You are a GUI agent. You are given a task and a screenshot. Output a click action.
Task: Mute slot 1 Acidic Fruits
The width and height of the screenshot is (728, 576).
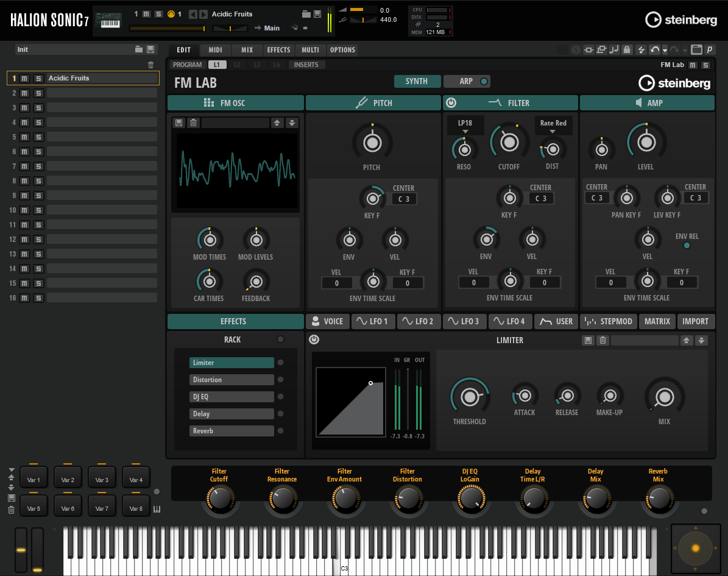(x=24, y=79)
